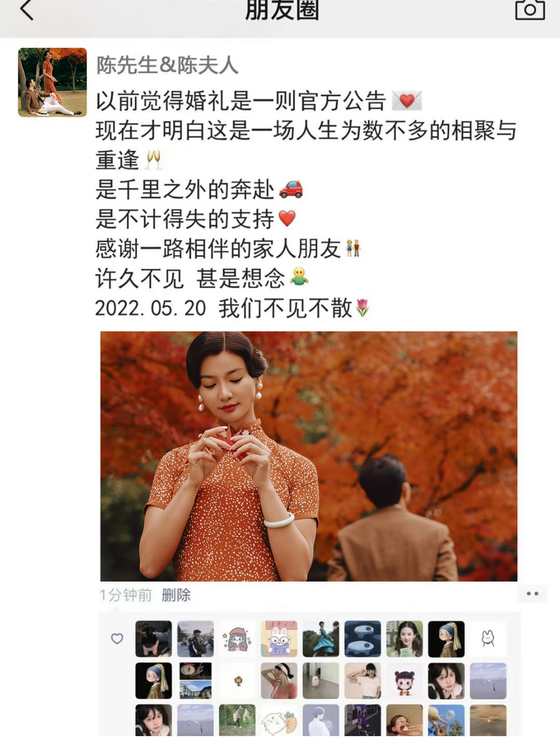Open the white rabbit outline liker avatar
The width and height of the screenshot is (560, 747).
point(488,639)
